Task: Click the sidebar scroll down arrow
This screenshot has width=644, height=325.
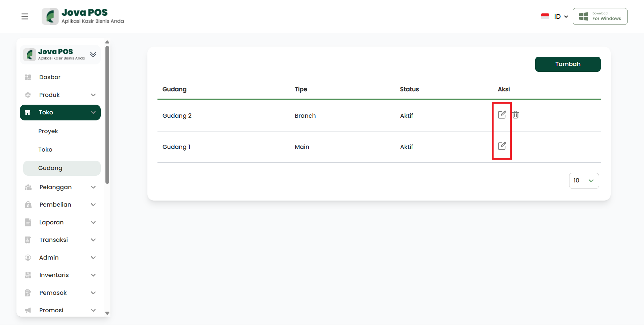Action: coord(107,313)
